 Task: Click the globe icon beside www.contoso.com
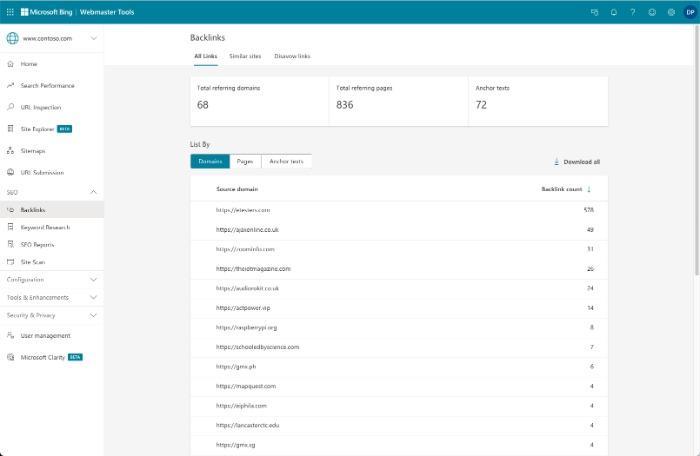tap(12, 38)
